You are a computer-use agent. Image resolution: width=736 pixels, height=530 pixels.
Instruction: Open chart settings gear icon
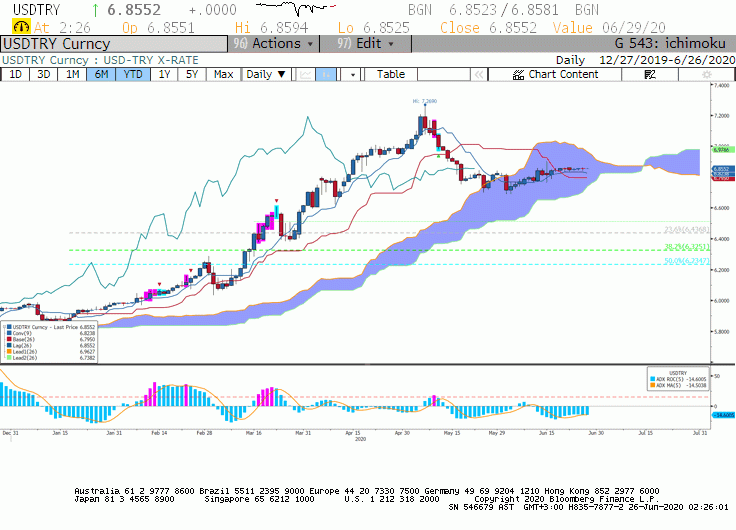click(x=706, y=74)
